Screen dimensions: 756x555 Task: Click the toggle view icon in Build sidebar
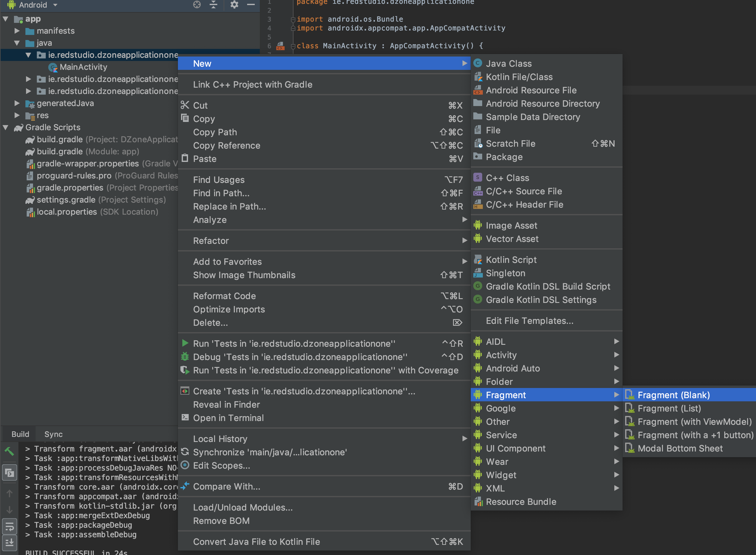(x=10, y=473)
